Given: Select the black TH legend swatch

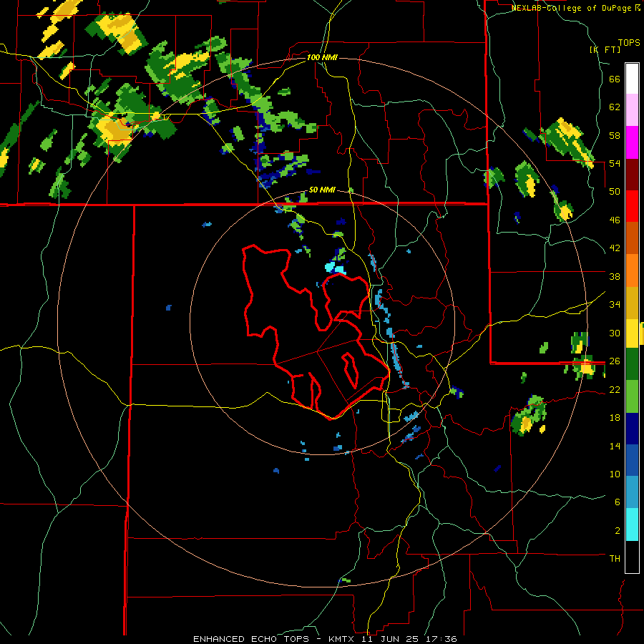Looking at the screenshot, I should pos(632,557).
